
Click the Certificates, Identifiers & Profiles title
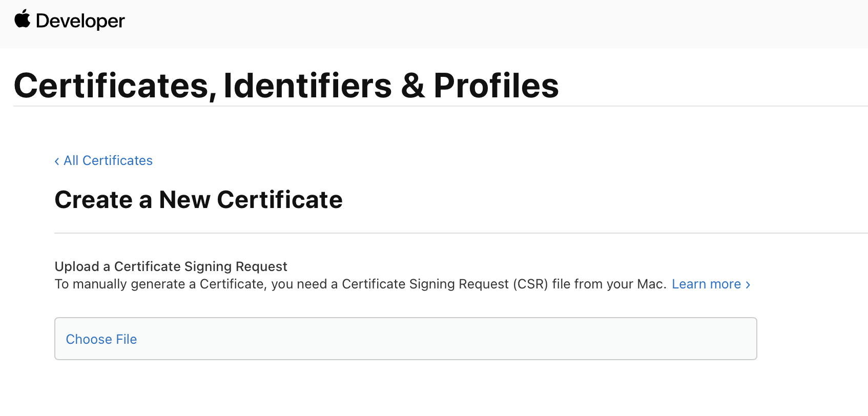286,86
